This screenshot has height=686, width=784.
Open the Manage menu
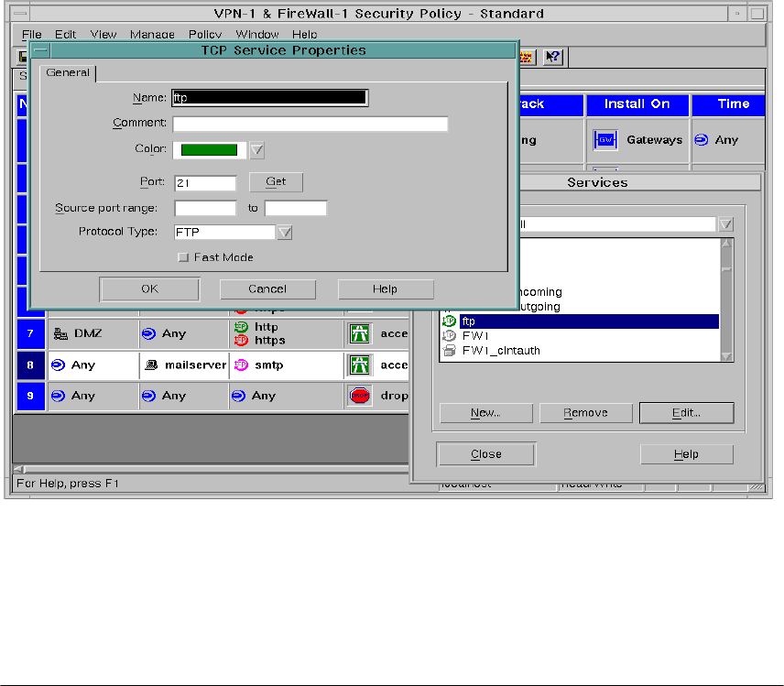coord(152,35)
